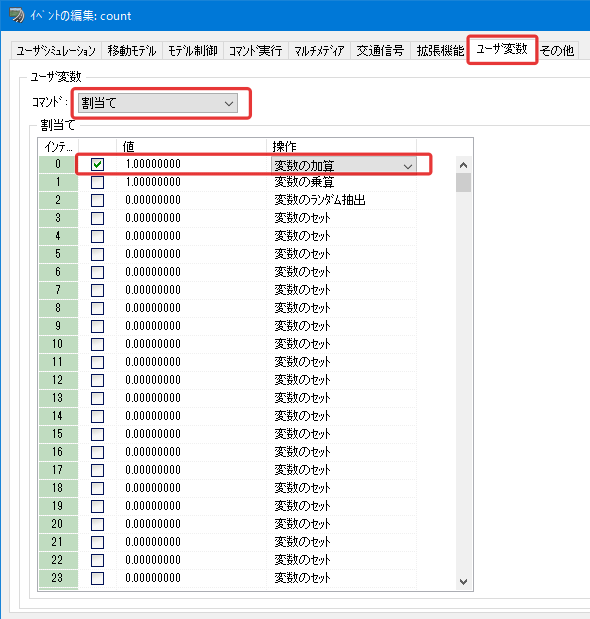Switch to the ユーザシミュレーション tab

pyautogui.click(x=56, y=51)
